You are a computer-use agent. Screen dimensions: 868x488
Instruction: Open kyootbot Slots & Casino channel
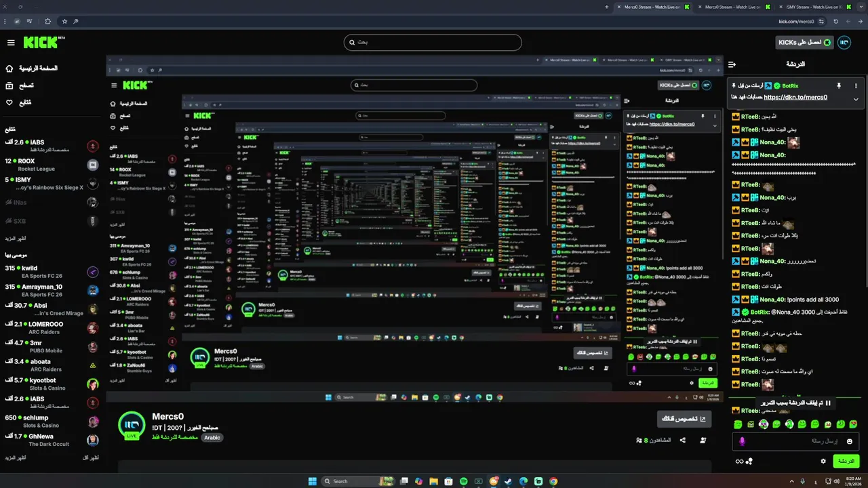pos(51,384)
